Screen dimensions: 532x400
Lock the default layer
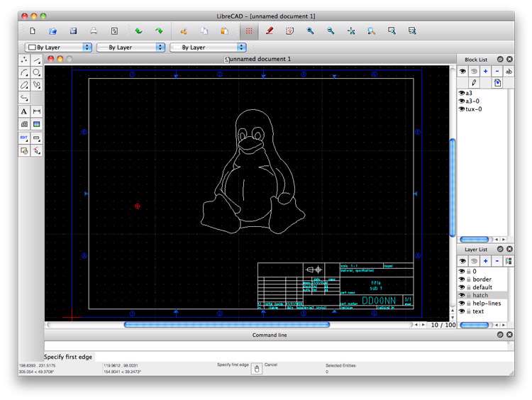pyautogui.click(x=469, y=287)
